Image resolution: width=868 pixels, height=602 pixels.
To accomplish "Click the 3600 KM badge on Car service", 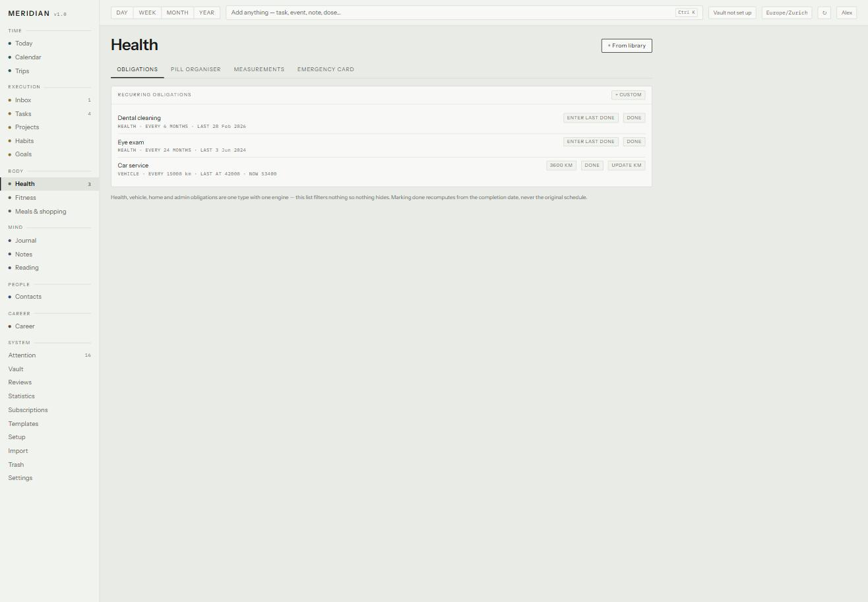I will [561, 166].
